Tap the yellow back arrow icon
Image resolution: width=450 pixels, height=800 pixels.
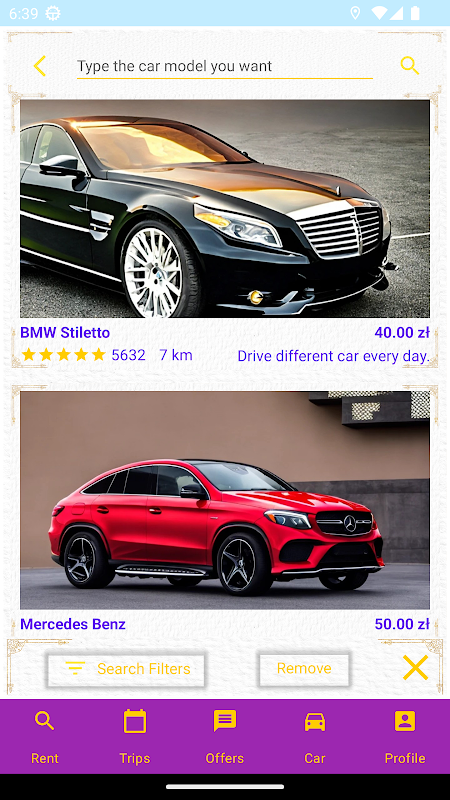click(40, 66)
